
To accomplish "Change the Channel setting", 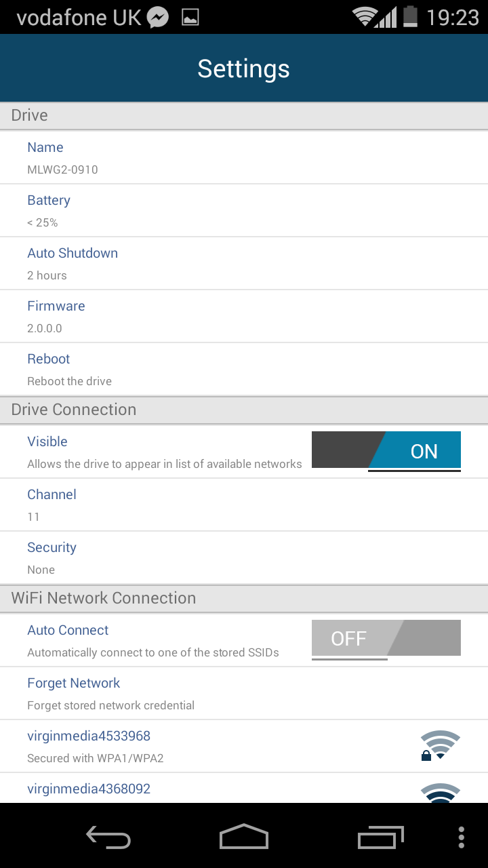I will tap(52, 505).
